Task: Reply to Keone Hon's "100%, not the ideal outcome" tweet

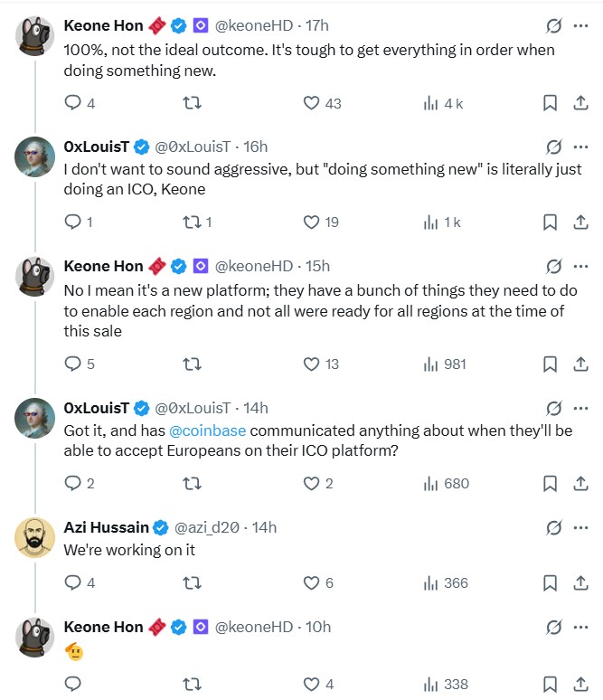Action: [73, 103]
